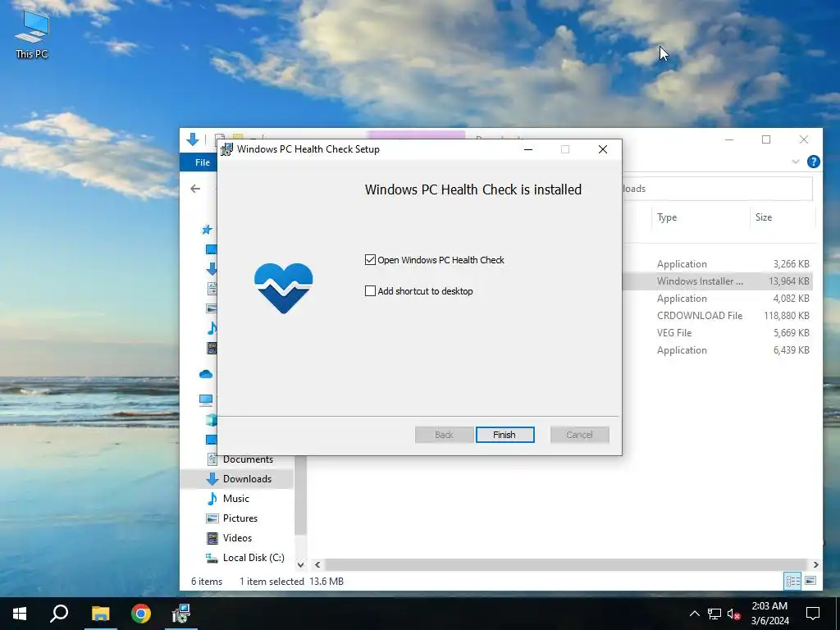The width and height of the screenshot is (840, 630).
Task: Open the notification center icon
Action: click(813, 614)
